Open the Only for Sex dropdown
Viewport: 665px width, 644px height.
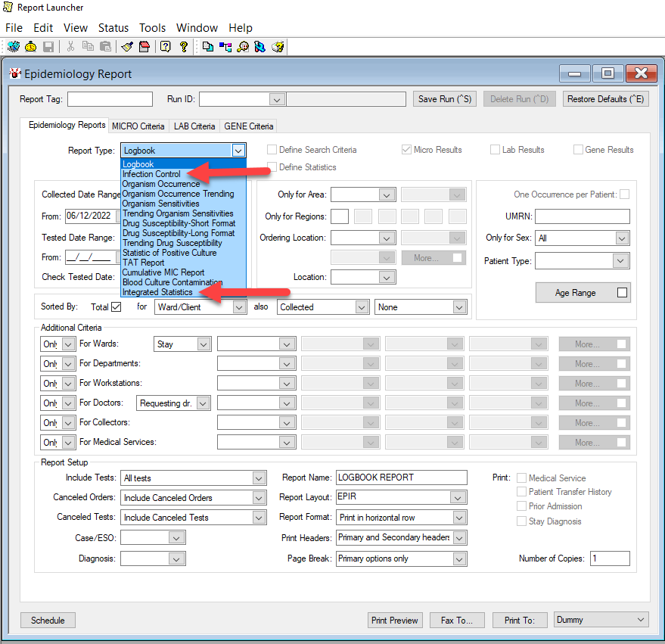[x=621, y=238]
